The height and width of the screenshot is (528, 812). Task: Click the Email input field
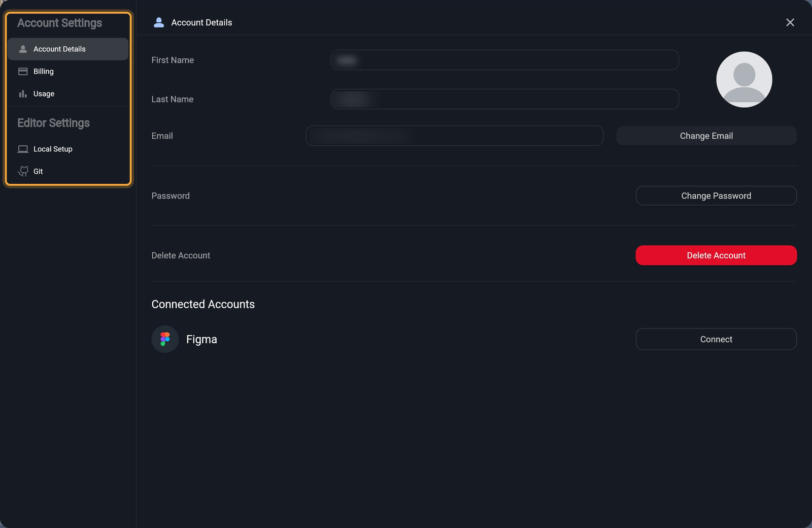(454, 136)
